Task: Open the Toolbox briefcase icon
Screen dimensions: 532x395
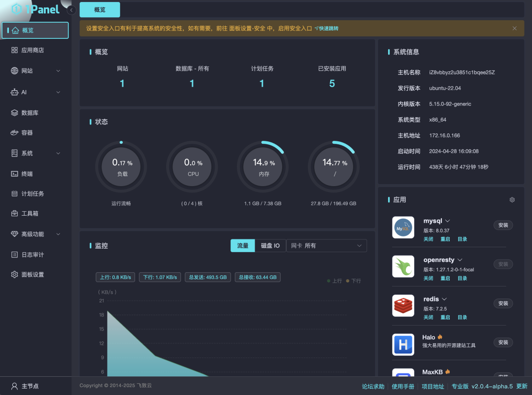Action: point(14,213)
